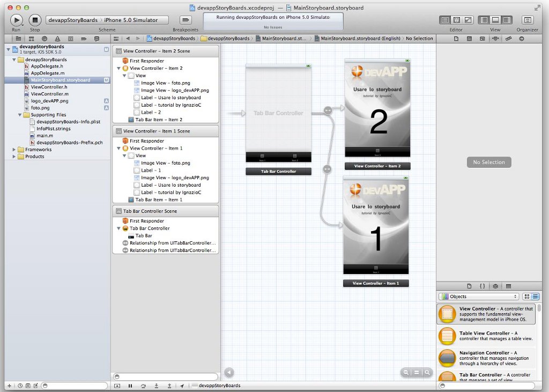Zoom in the storyboard canvas

click(x=427, y=372)
